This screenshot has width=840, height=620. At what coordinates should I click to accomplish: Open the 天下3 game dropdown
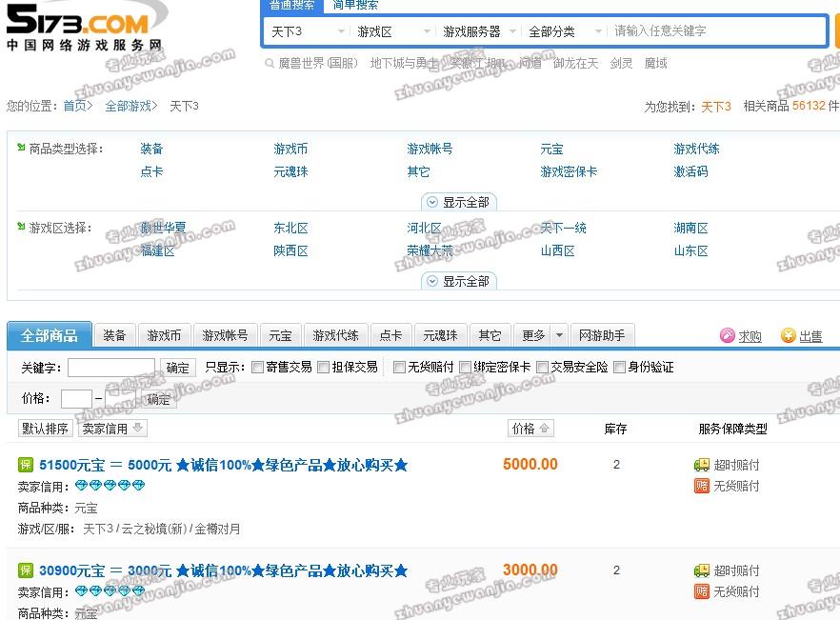pyautogui.click(x=307, y=31)
